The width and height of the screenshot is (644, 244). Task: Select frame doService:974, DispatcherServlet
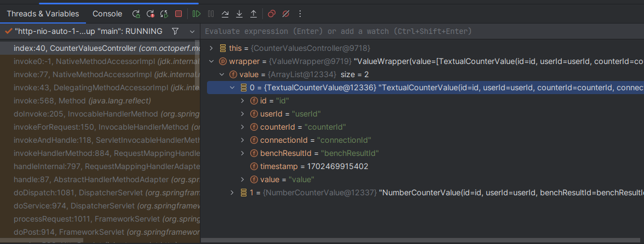pyautogui.click(x=100, y=206)
